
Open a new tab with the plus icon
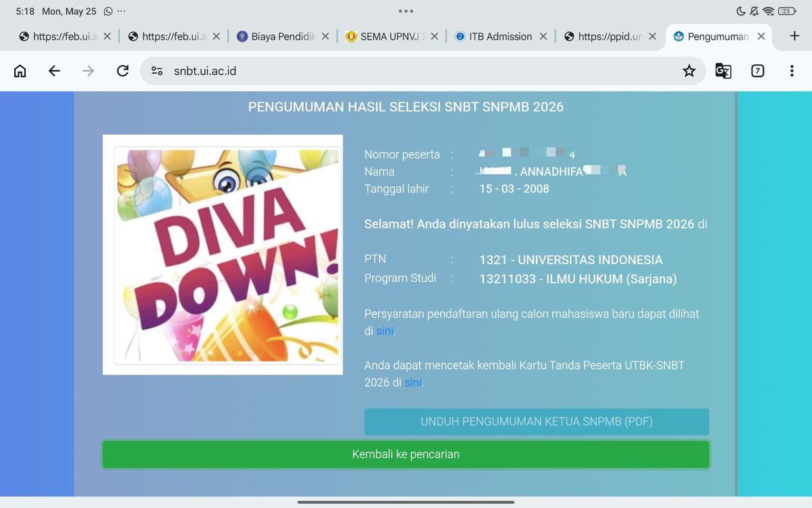[795, 36]
